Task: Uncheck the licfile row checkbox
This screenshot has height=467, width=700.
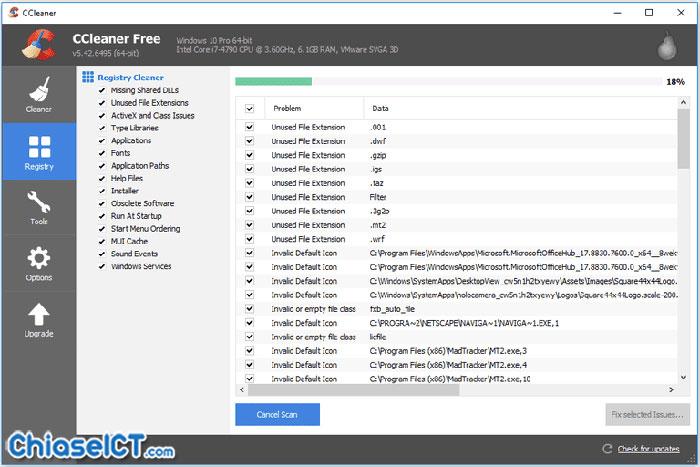Action: tap(250, 337)
